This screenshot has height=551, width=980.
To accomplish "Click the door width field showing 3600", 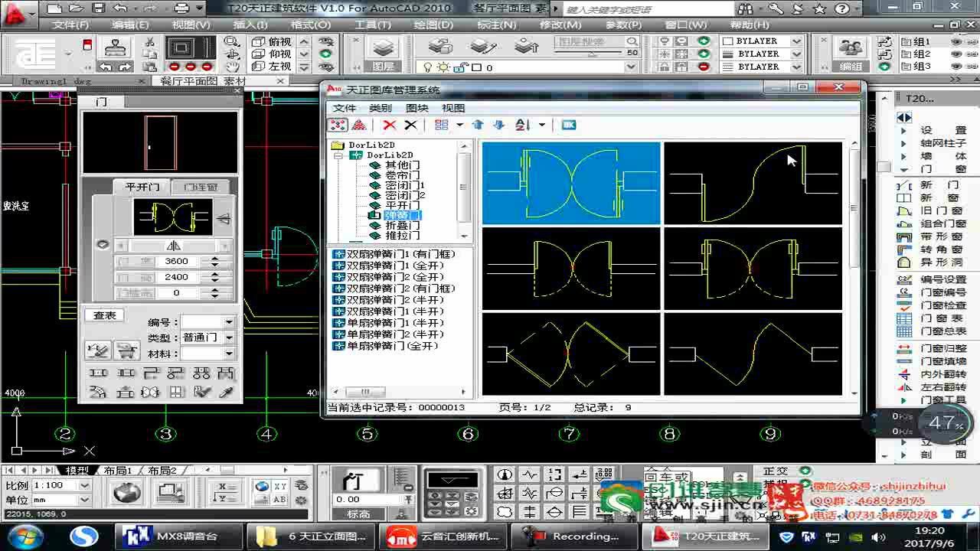I will (177, 261).
